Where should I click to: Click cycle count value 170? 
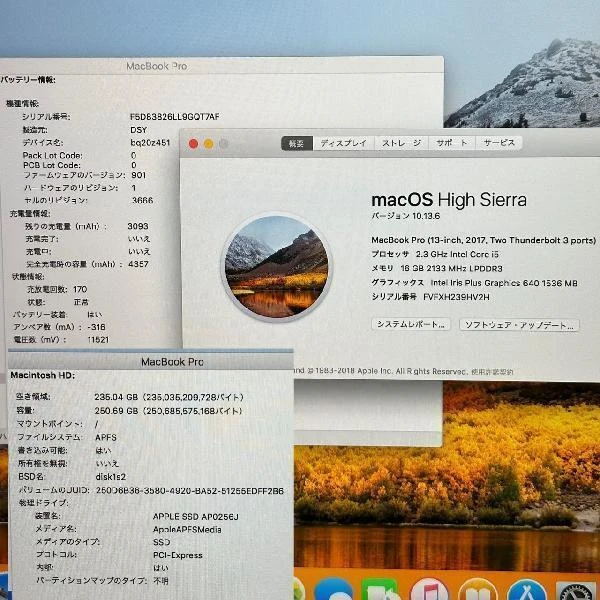pos(80,289)
